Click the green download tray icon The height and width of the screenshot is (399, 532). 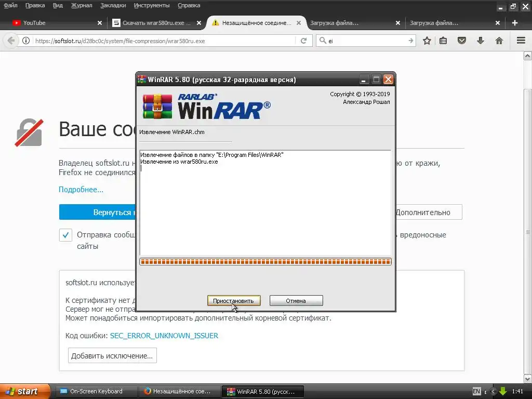coord(503,391)
